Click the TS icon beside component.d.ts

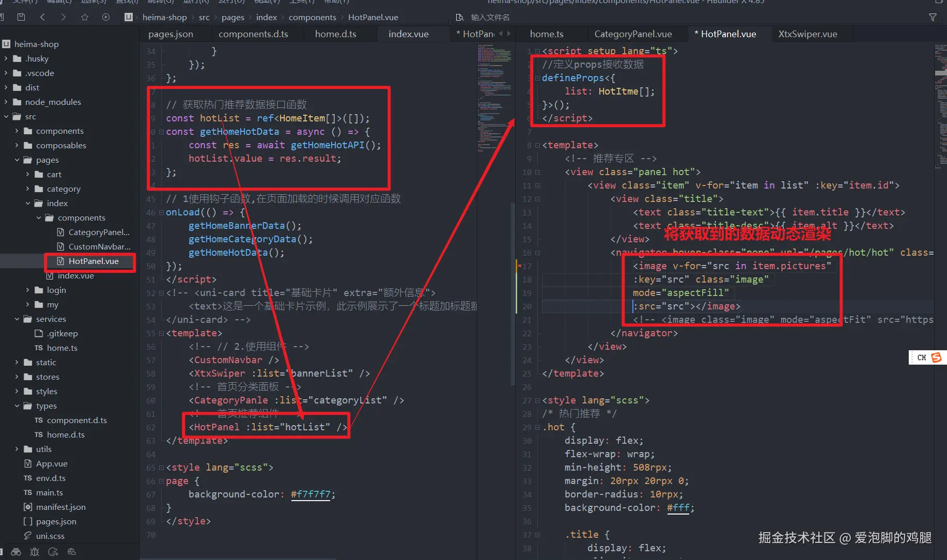(x=39, y=420)
